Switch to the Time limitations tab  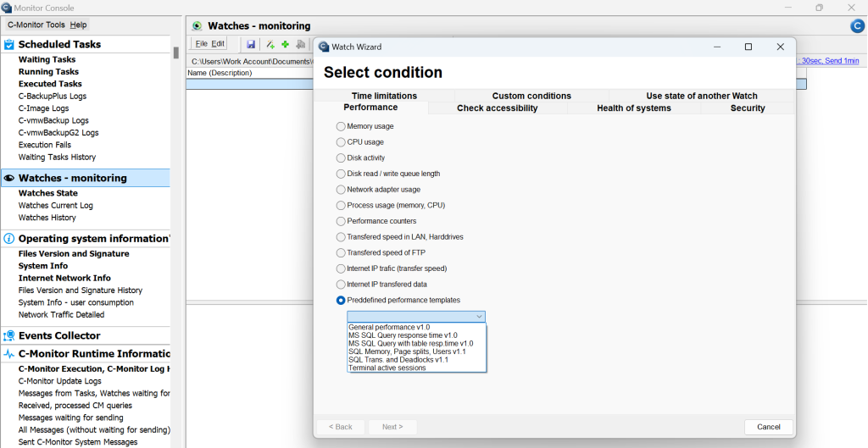click(384, 96)
